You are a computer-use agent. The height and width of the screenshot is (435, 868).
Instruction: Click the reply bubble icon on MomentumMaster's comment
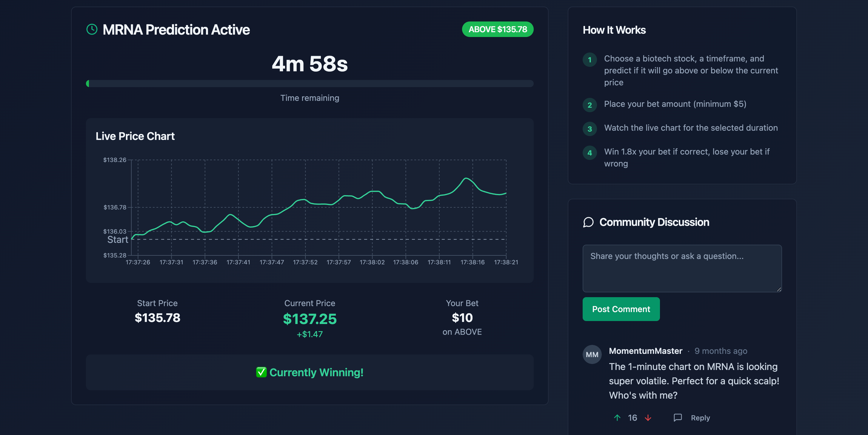coord(678,418)
